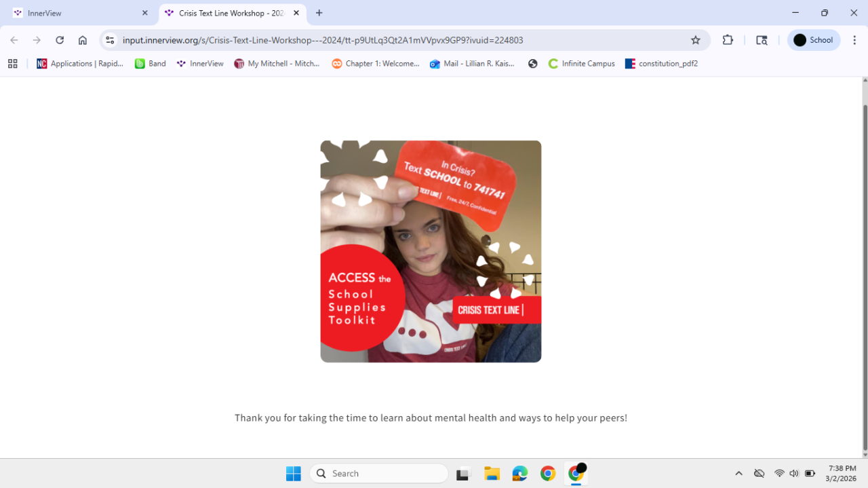Open the Extensions puzzle menu
The height and width of the screenshot is (488, 868).
click(728, 40)
